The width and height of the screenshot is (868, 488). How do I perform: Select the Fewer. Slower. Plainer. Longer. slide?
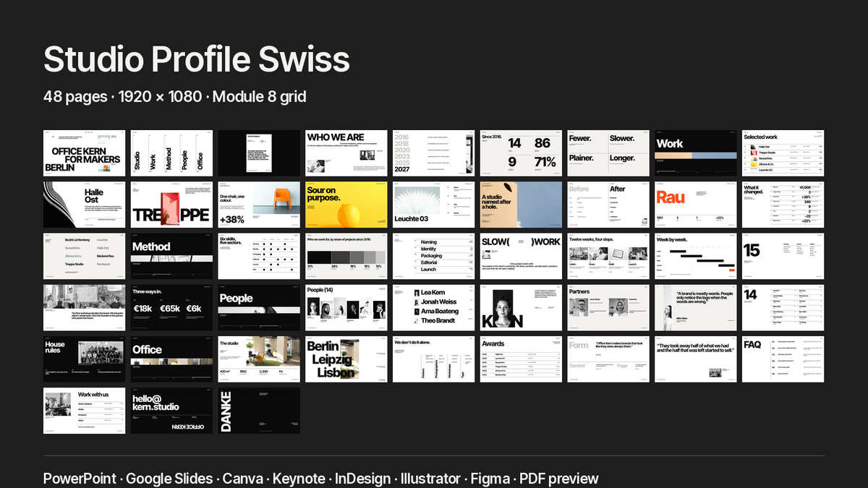(608, 153)
